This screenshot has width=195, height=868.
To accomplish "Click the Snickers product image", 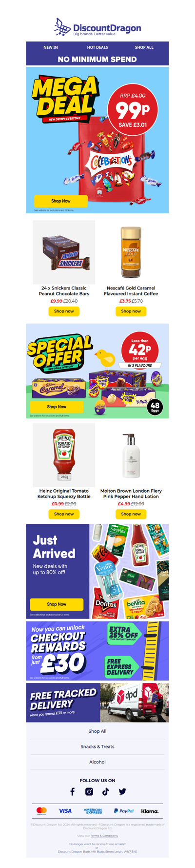I will pos(64,252).
